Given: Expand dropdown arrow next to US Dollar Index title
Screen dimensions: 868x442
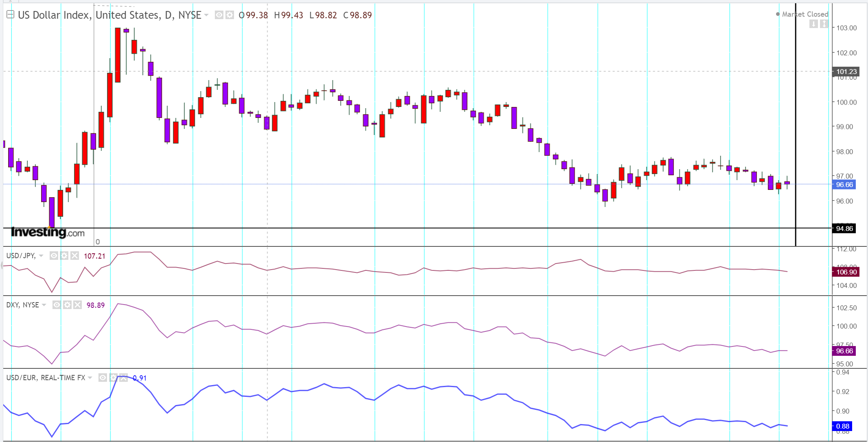Looking at the screenshot, I should 206,15.
